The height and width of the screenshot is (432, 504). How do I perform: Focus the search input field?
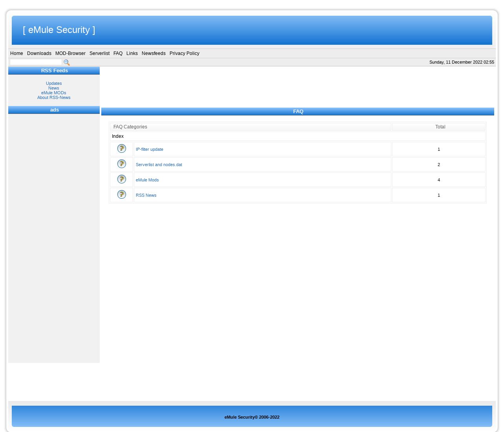click(36, 62)
